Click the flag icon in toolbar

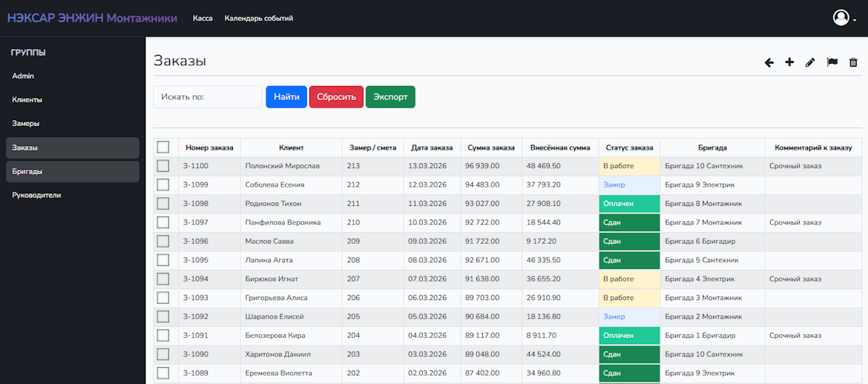832,62
